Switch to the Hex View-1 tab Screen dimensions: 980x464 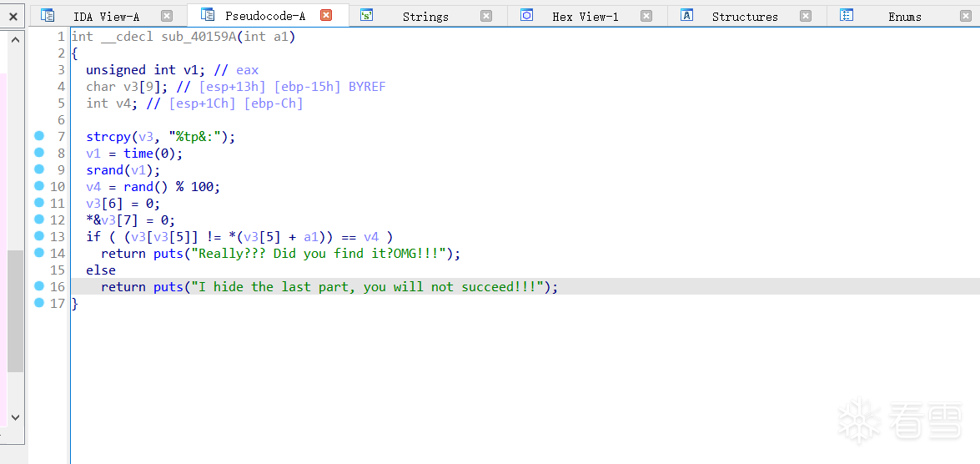[585, 17]
